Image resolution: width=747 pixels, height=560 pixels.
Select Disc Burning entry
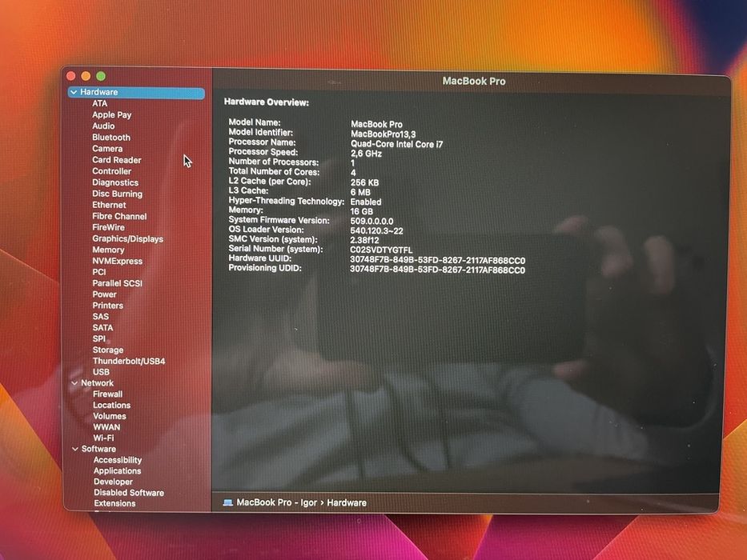[x=117, y=194]
